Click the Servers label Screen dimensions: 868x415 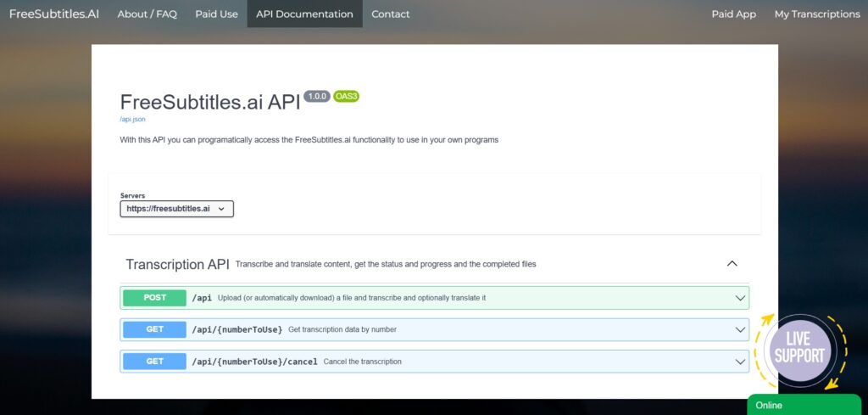pos(132,195)
